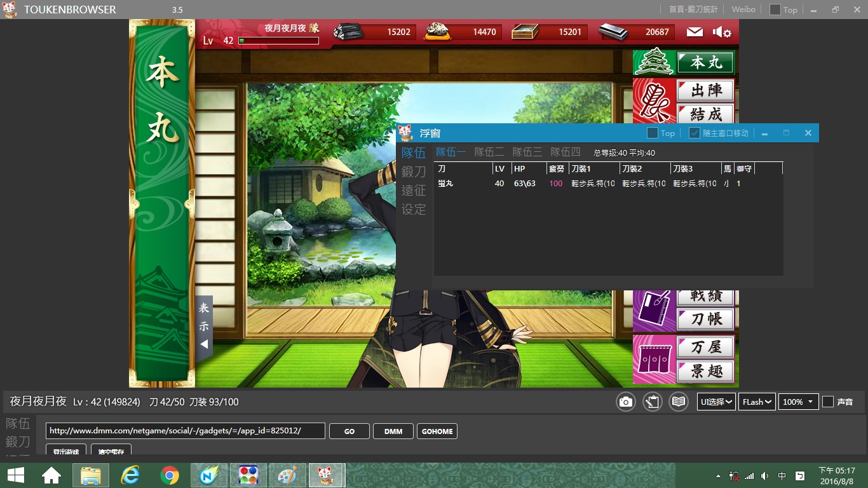Switch to 隊伍三 tab
Viewport: 868px width, 488px height.
527,152
